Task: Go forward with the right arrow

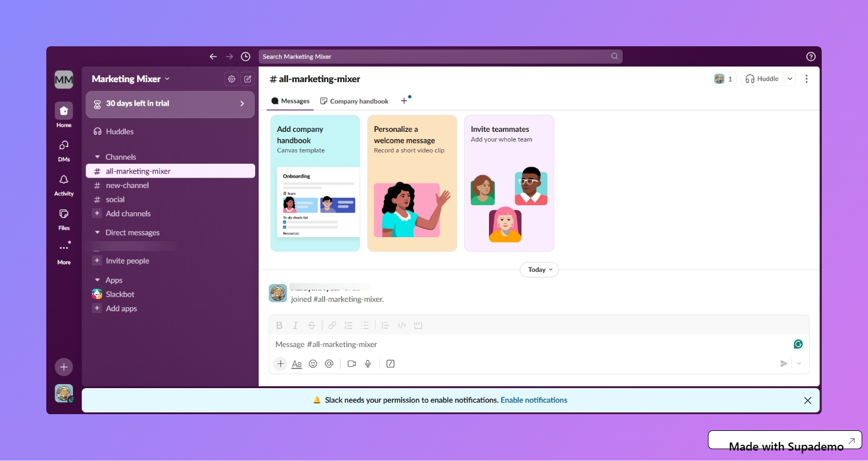Action: coord(229,57)
